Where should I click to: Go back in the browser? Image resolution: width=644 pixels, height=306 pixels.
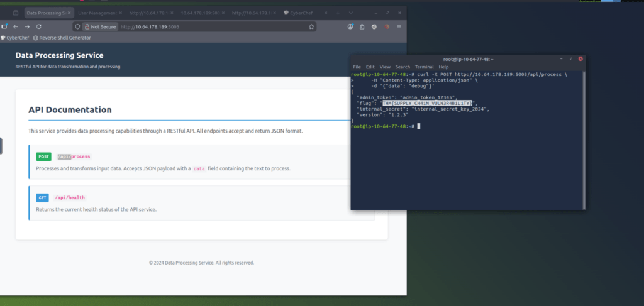pyautogui.click(x=16, y=26)
